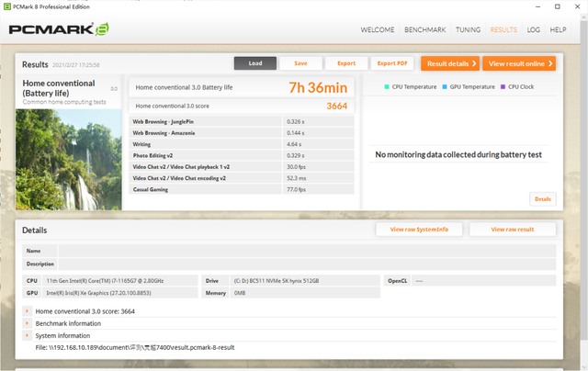Toggle CPU Temperature legend swatch

(x=387, y=87)
